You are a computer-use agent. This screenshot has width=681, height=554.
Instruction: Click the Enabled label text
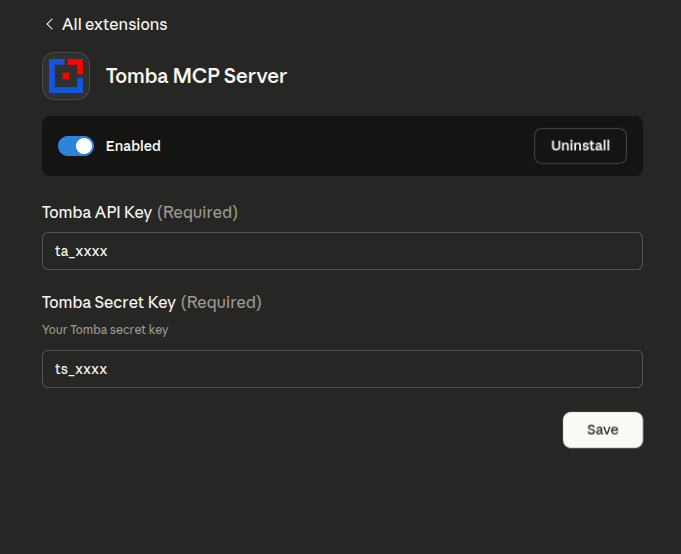pyautogui.click(x=133, y=146)
